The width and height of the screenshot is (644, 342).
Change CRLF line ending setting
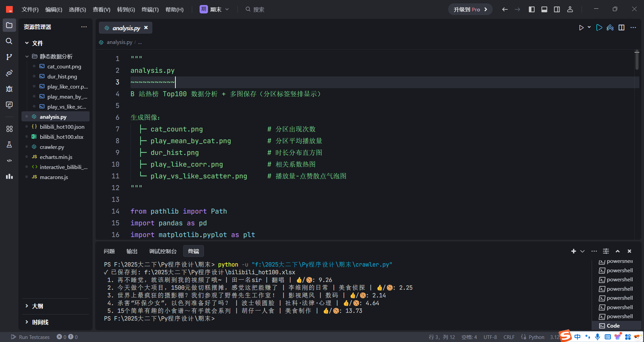click(x=509, y=337)
